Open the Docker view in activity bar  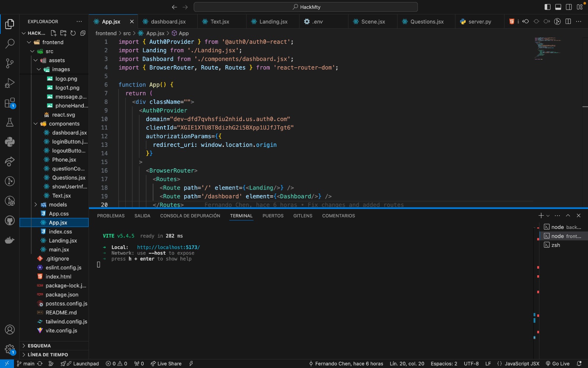coord(10,240)
